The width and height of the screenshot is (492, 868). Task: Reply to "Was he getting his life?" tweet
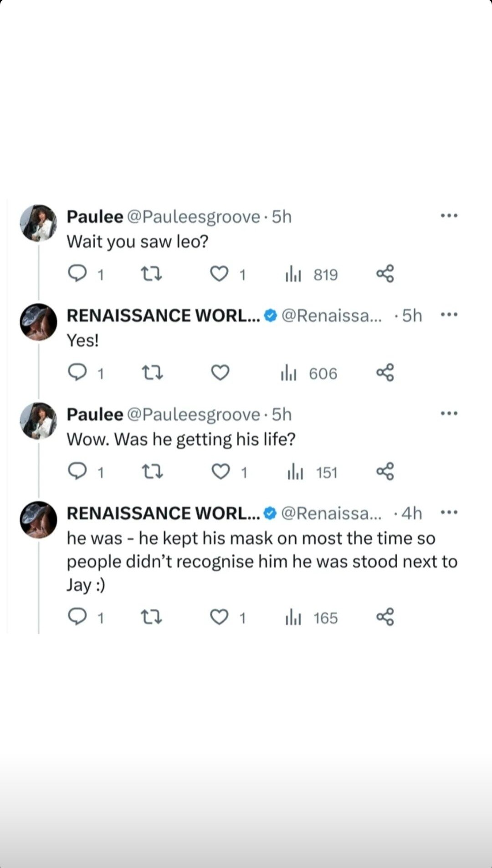[77, 471]
